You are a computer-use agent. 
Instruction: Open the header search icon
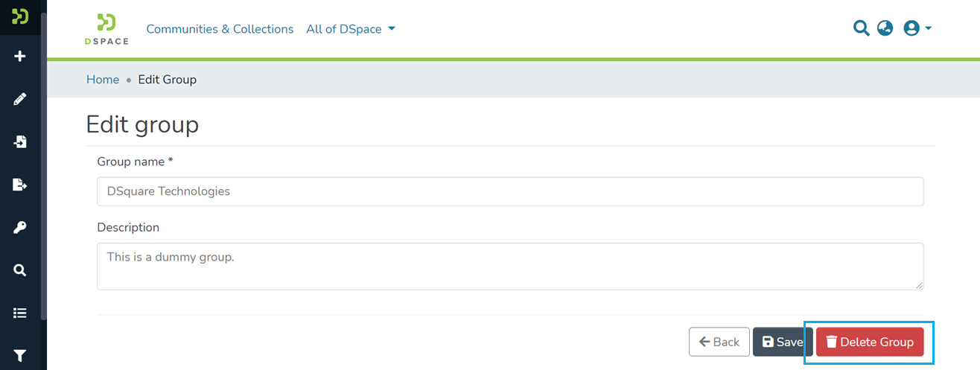point(861,29)
